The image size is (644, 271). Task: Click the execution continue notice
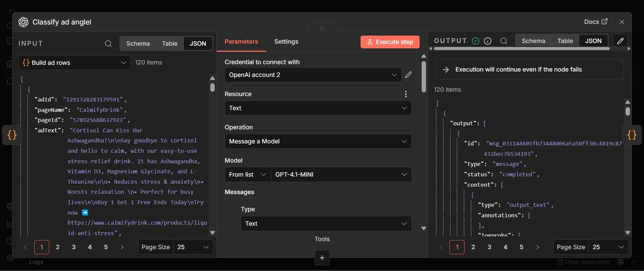click(x=530, y=70)
